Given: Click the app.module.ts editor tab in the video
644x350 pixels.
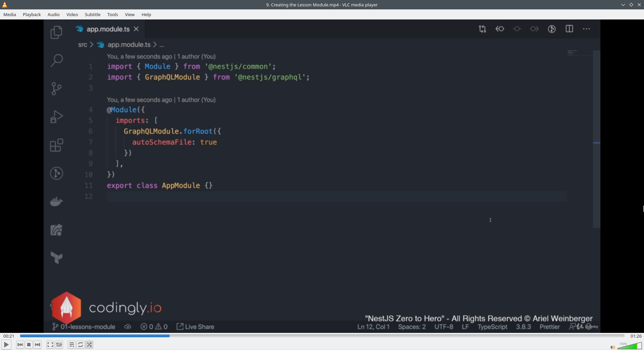Looking at the screenshot, I should pos(108,29).
